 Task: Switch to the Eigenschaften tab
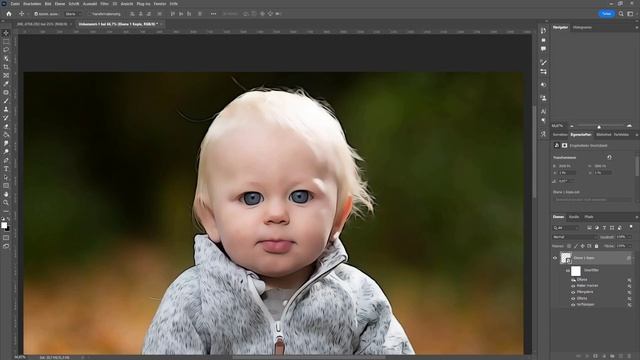click(581, 135)
